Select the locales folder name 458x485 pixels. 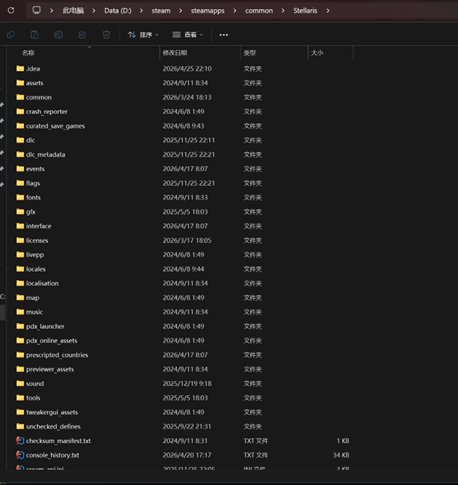pos(36,269)
